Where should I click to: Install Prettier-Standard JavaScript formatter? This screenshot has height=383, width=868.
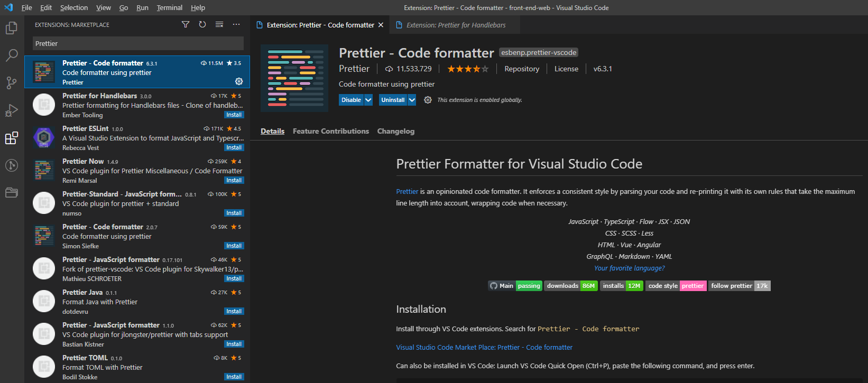point(234,213)
